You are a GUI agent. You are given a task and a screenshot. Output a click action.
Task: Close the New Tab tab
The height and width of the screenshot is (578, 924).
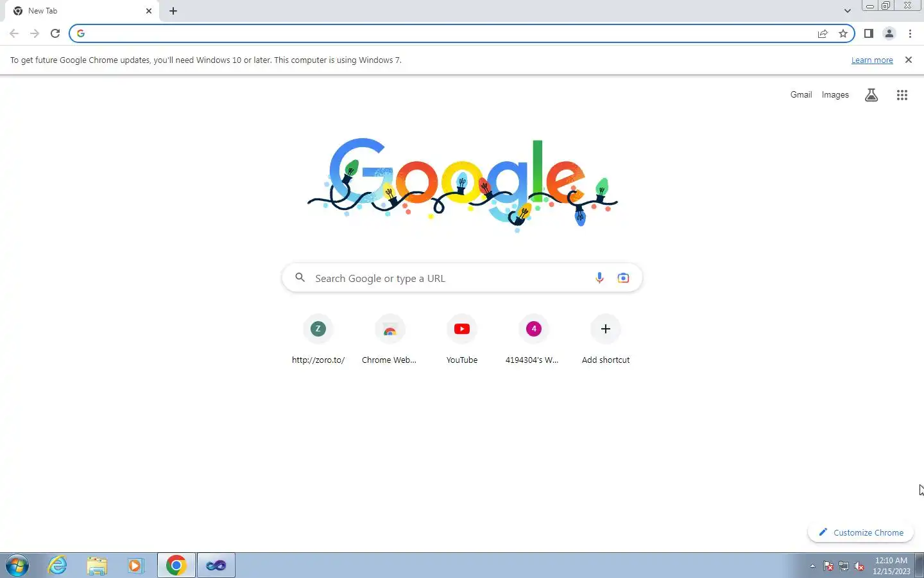coord(149,11)
